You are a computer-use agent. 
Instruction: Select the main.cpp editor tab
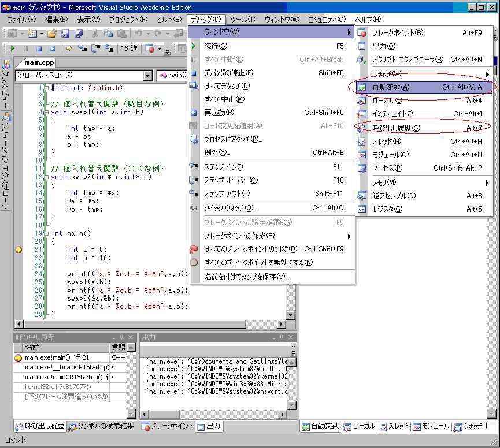(39, 63)
